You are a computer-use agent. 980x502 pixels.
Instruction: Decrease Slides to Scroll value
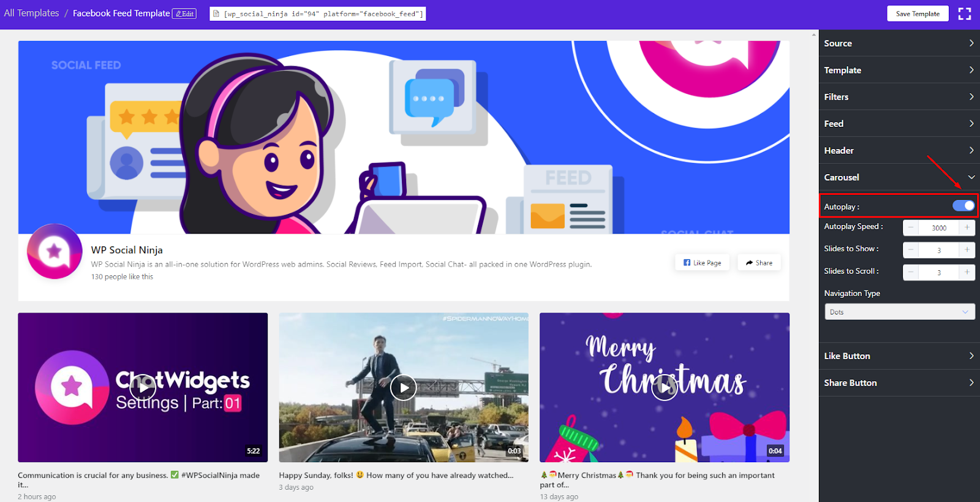(x=911, y=272)
